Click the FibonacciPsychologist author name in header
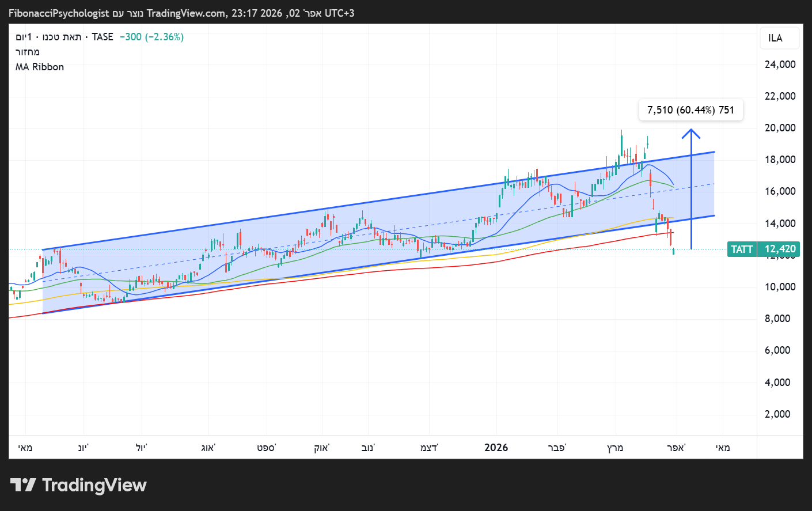The width and height of the screenshot is (812, 511). 59,13
